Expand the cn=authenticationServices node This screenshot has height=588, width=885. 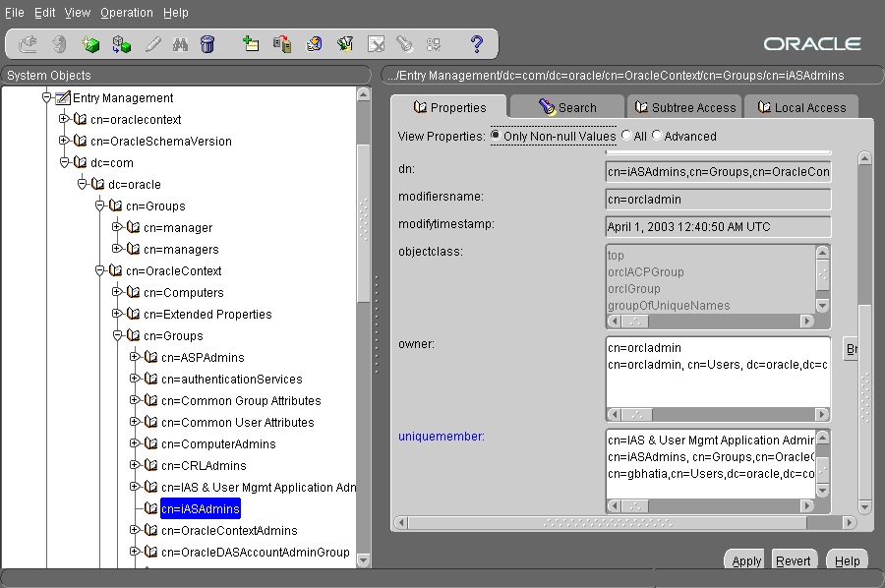pyautogui.click(x=135, y=379)
